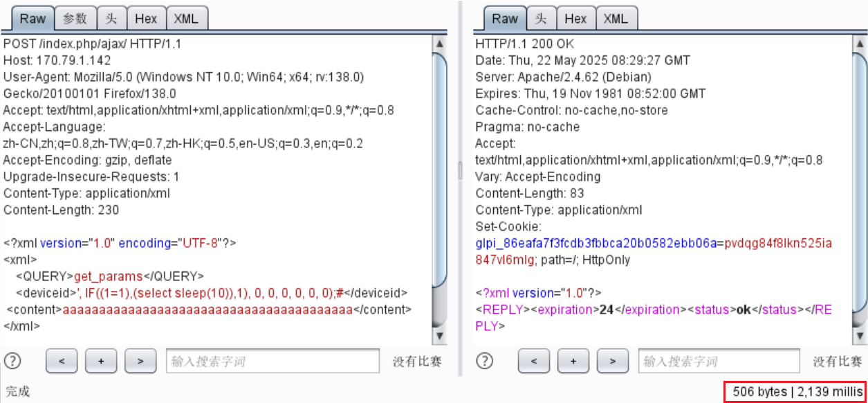Click the Server: Apache/2.4.62 header
Viewport: 868px width, 403px height.
pos(563,77)
